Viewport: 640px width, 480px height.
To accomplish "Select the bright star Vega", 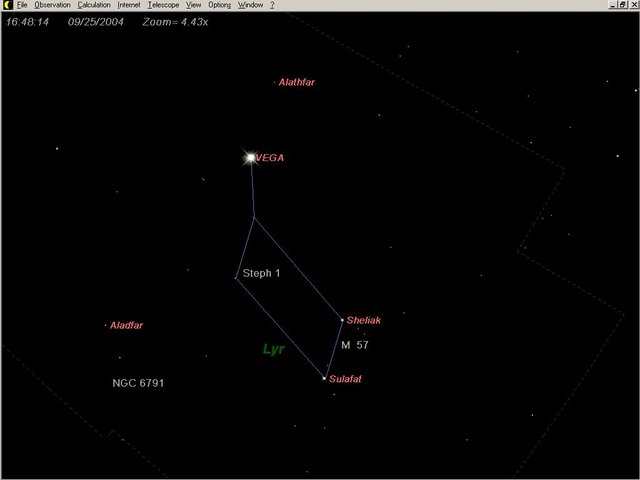I will click(x=250, y=157).
